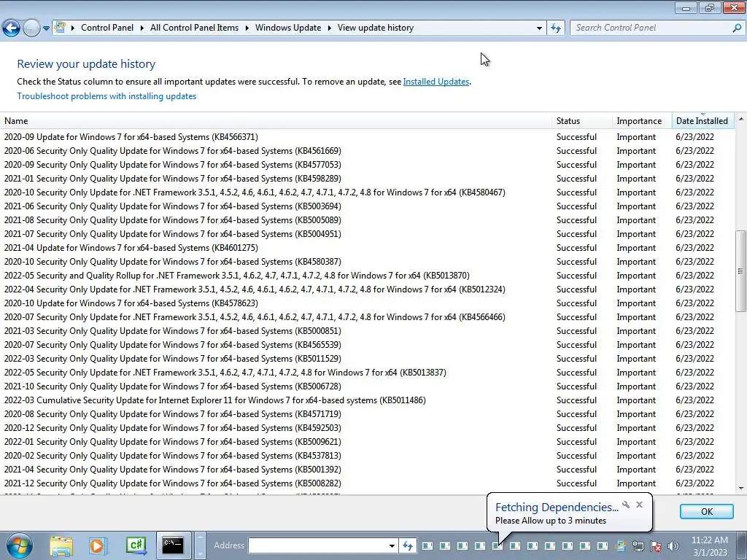The image size is (747, 560).
Task: Select the KB5008282 update row
Action: (x=367, y=483)
